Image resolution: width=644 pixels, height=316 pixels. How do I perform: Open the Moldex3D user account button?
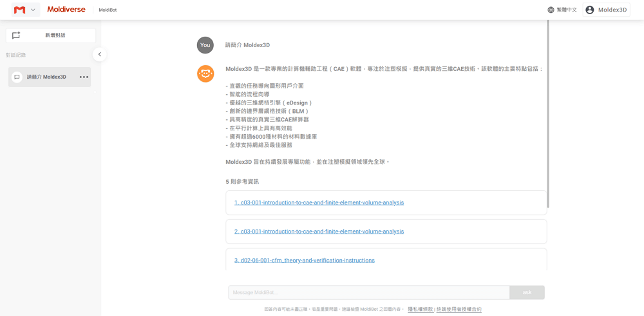coord(606,10)
